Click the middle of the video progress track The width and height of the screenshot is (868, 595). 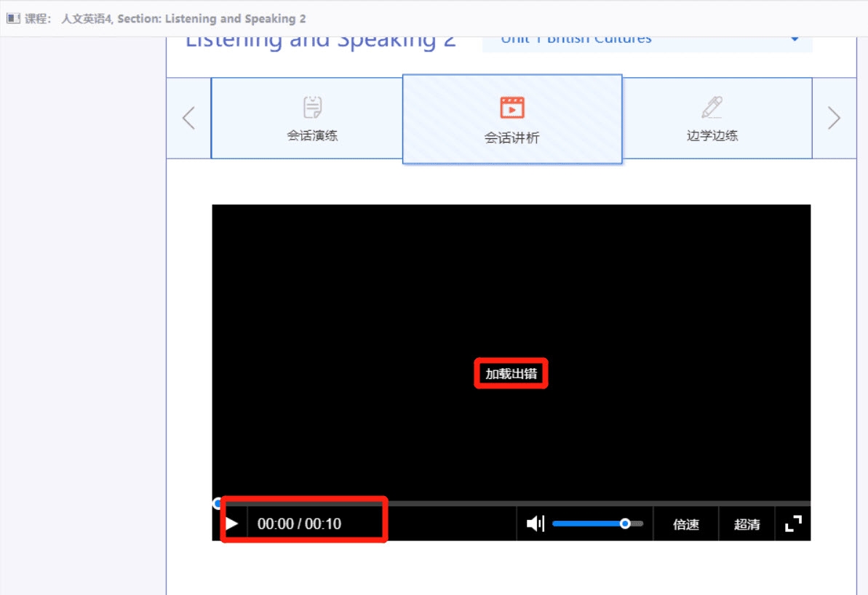click(x=511, y=503)
